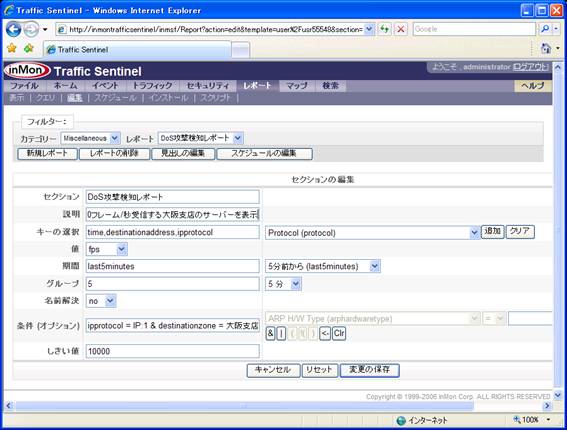Screen dimensions: 567x430
Task: Open the 値 fps dropdown
Action: click(107, 249)
